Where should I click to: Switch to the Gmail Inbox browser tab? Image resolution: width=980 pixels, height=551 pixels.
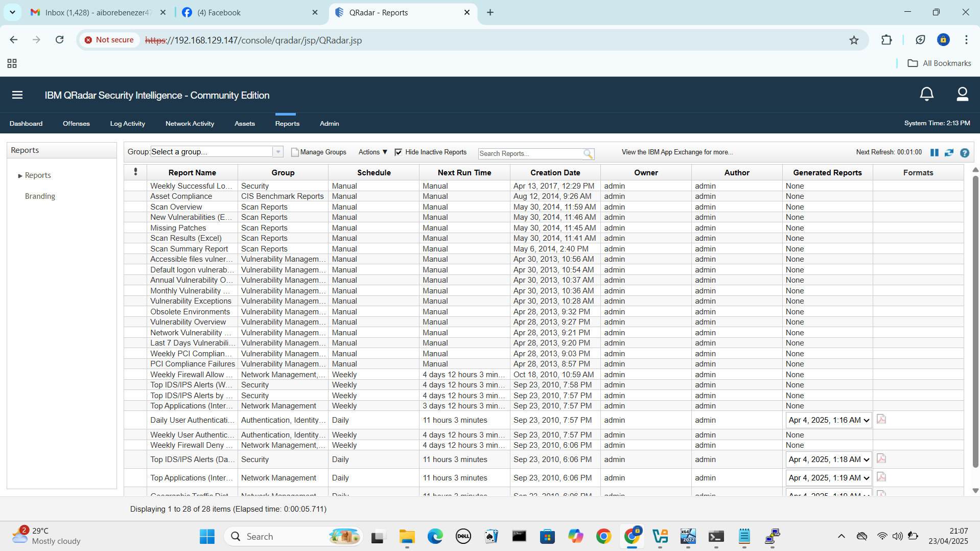coord(98,12)
